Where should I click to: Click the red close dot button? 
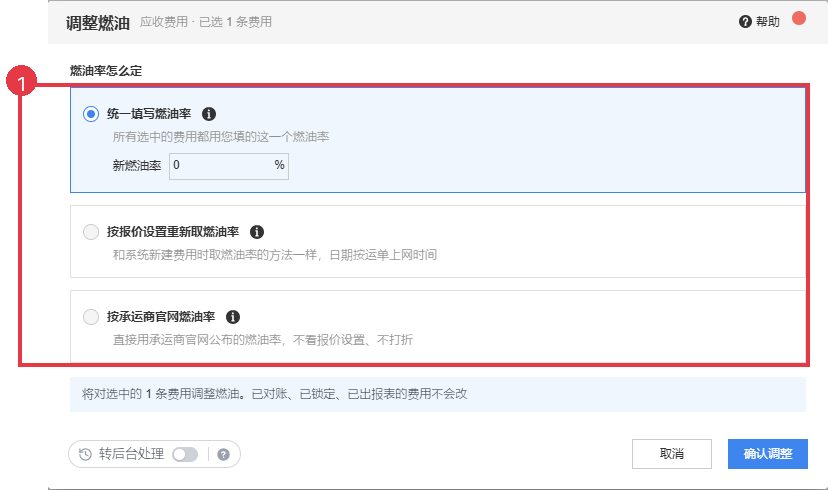point(799,18)
